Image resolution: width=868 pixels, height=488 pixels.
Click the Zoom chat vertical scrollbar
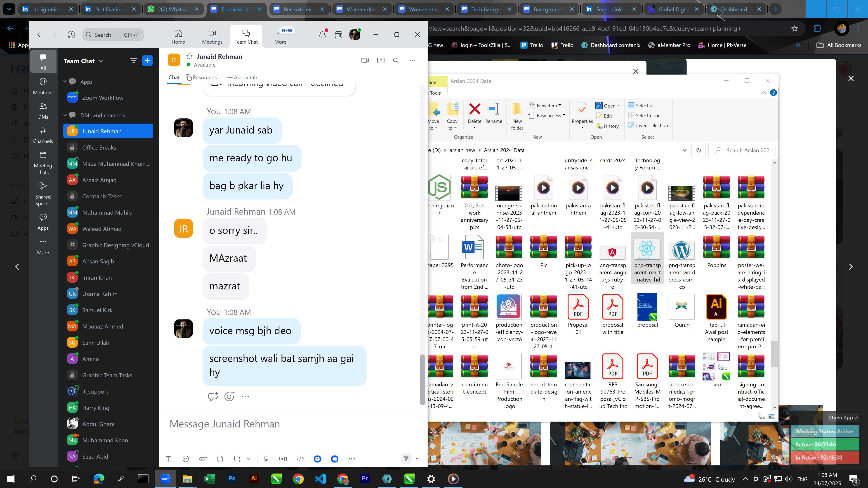422,380
